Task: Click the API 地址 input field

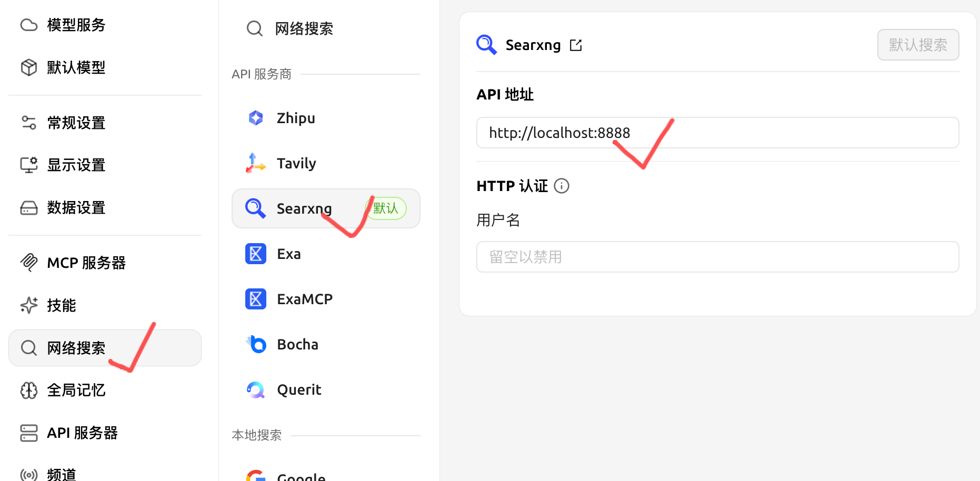Action: coord(717,133)
